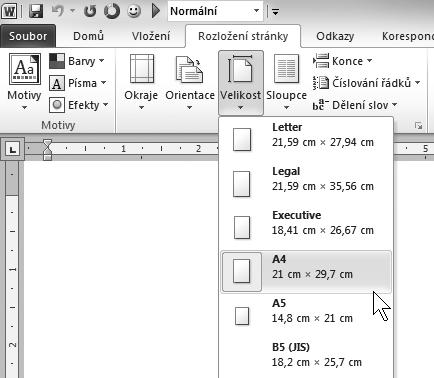The image size is (434, 378).
Task: Switch to the Domů tab
Action: tap(88, 36)
